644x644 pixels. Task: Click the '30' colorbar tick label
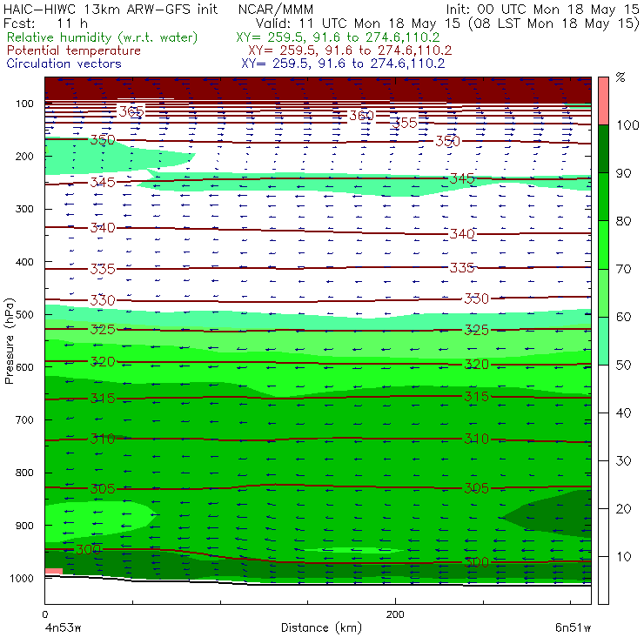tap(623, 461)
